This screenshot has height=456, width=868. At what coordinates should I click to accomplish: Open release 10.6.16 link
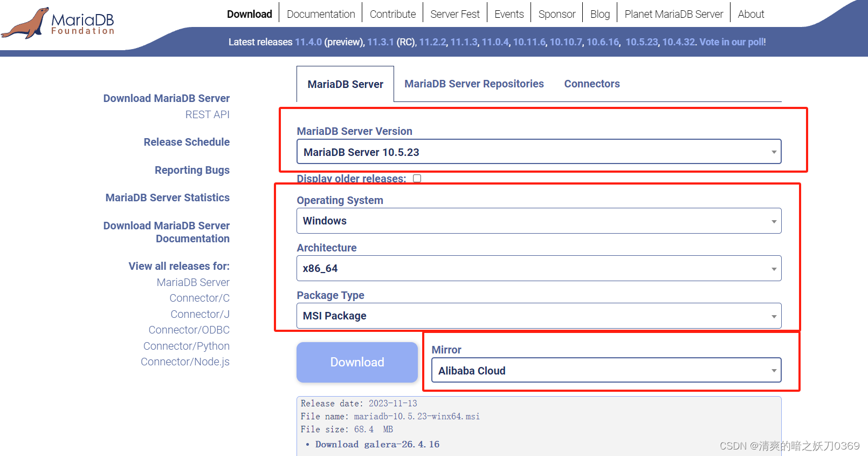pos(603,42)
